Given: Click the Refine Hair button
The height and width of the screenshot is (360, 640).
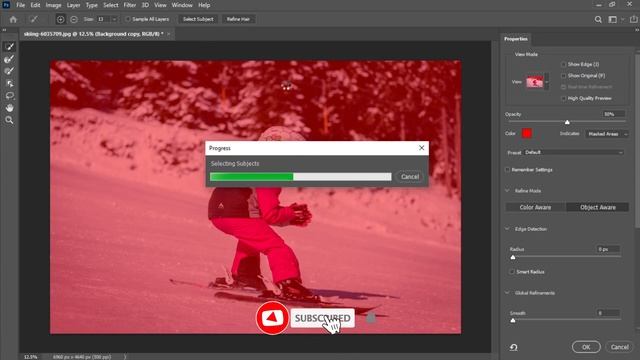Looking at the screenshot, I should point(238,19).
